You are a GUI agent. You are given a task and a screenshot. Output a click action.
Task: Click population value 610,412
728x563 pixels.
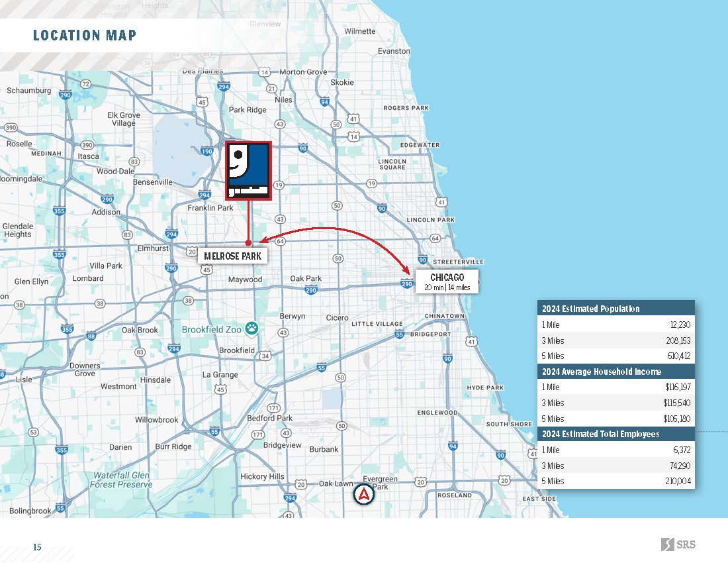(x=679, y=356)
